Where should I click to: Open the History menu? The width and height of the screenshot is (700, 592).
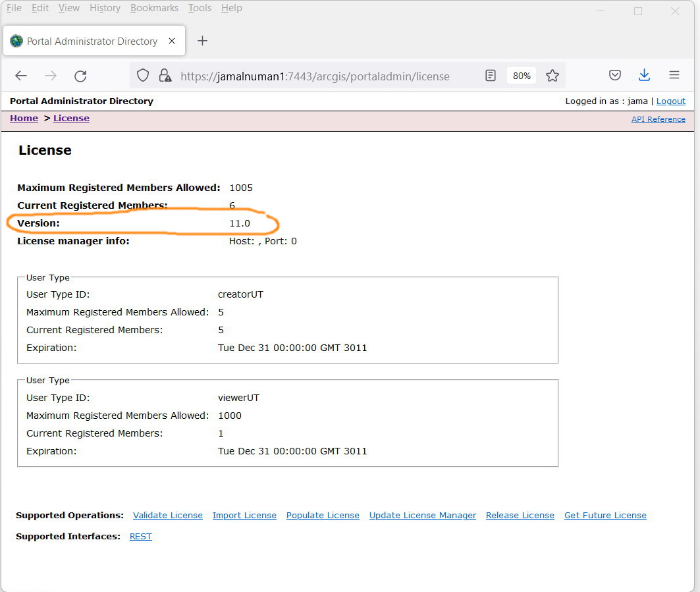[x=105, y=8]
